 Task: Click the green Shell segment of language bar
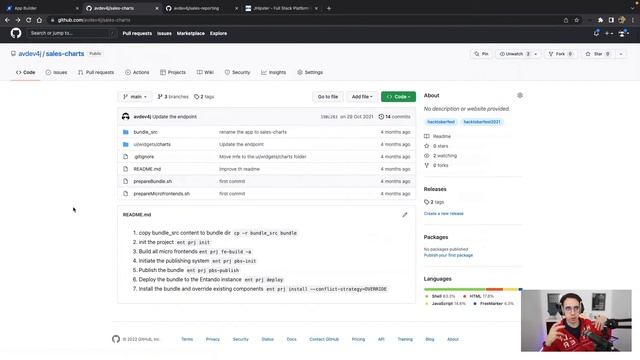455,289
